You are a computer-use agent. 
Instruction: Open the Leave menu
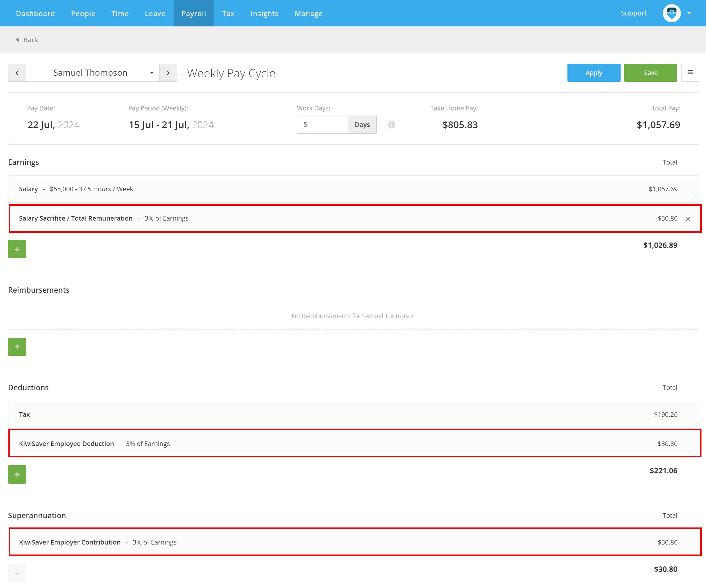(x=155, y=14)
